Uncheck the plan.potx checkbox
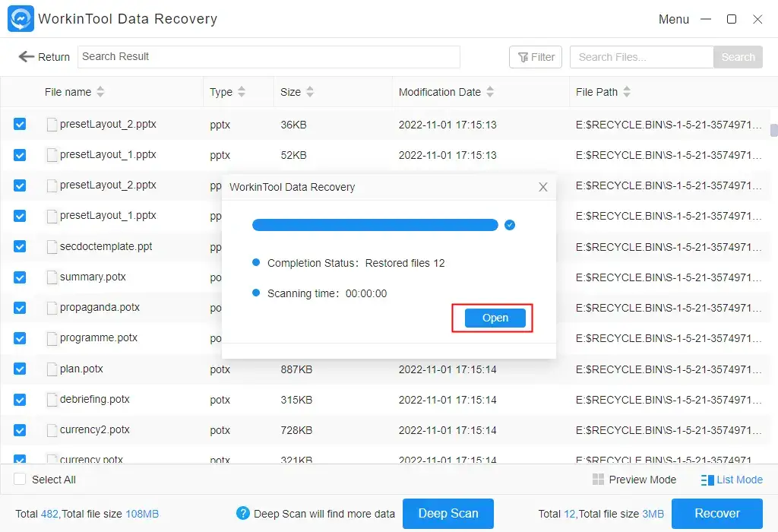 (x=20, y=369)
